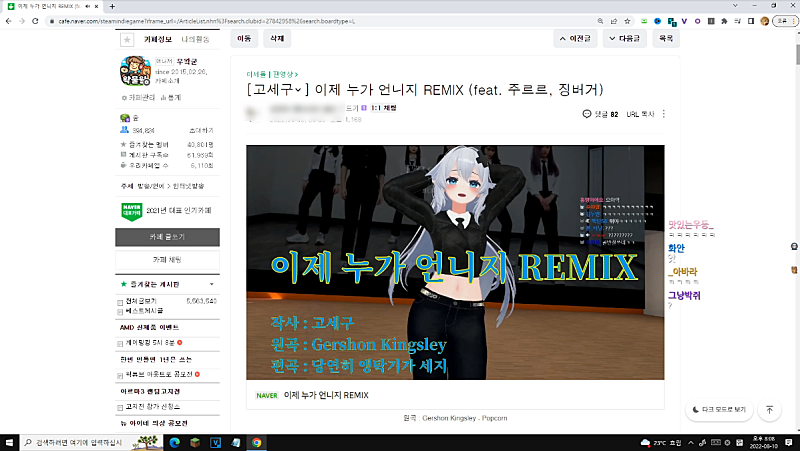The height and width of the screenshot is (451, 800).
Task: Go to next post with 다음글
Action: click(x=624, y=38)
